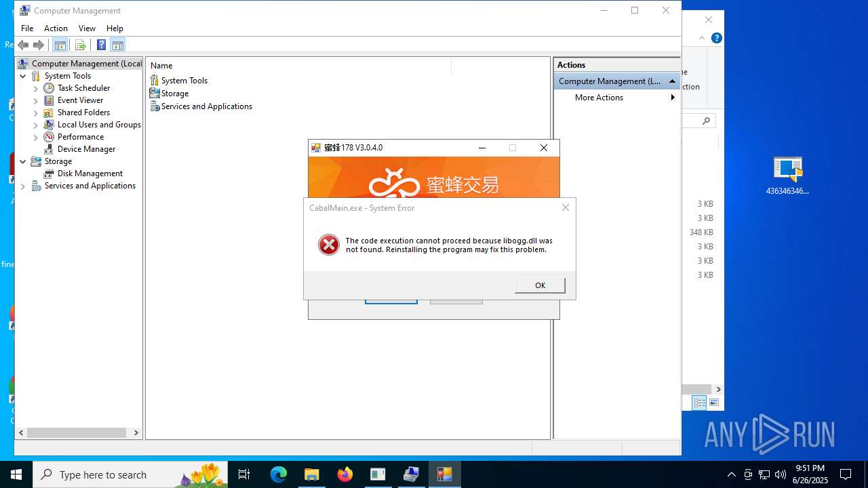The height and width of the screenshot is (488, 868).
Task: Select Shared Folders in the tree
Action: [83, 113]
